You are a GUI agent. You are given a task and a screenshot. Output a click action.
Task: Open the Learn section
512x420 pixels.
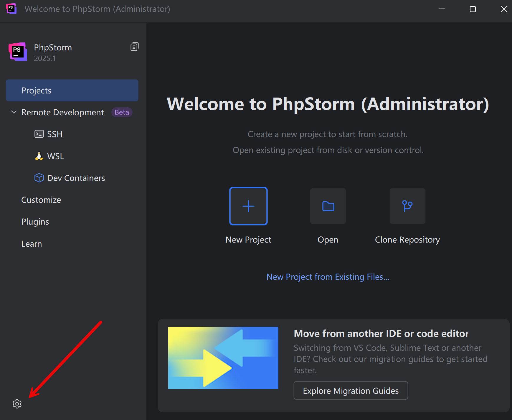[x=32, y=244]
